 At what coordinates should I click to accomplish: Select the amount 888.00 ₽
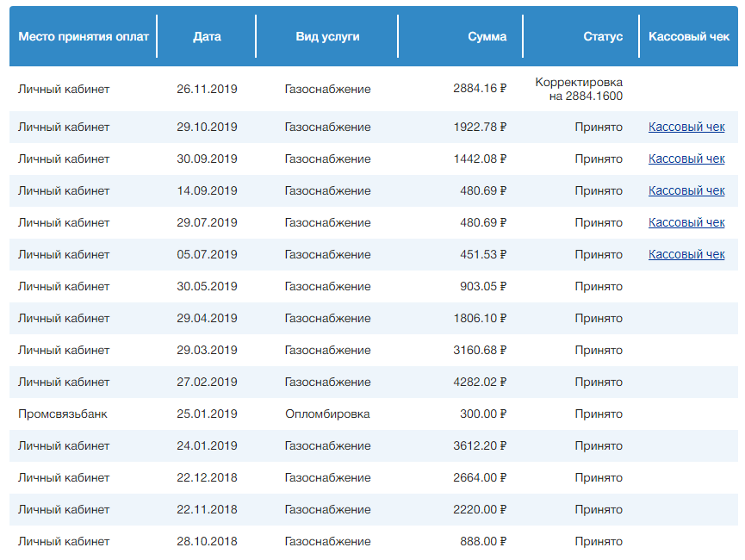click(483, 541)
